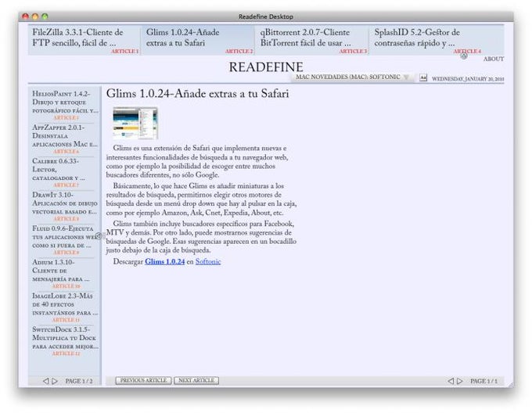This screenshot has width=532, height=413.
Task: Open SwitchDock 3.1.5 article in sidebar
Action: 65,340
